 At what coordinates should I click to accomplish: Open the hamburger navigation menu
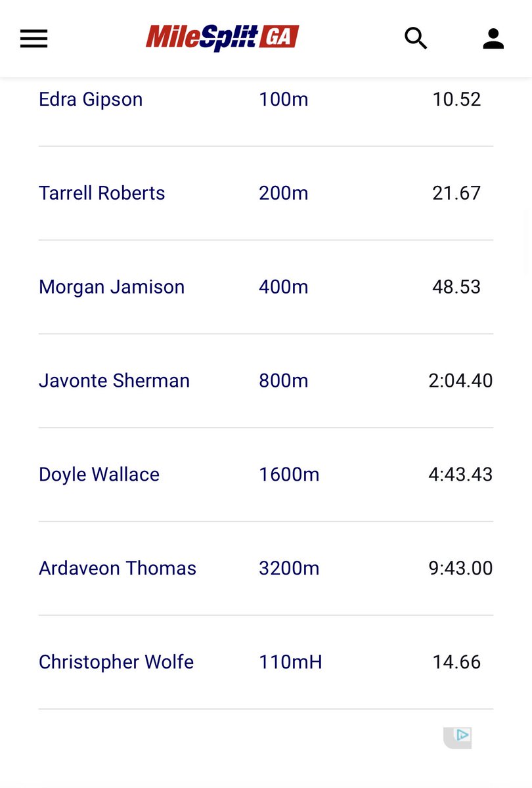[x=33, y=39]
